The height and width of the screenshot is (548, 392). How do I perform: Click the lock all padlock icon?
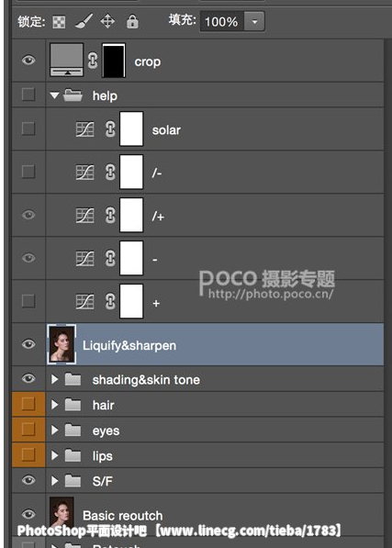point(132,21)
